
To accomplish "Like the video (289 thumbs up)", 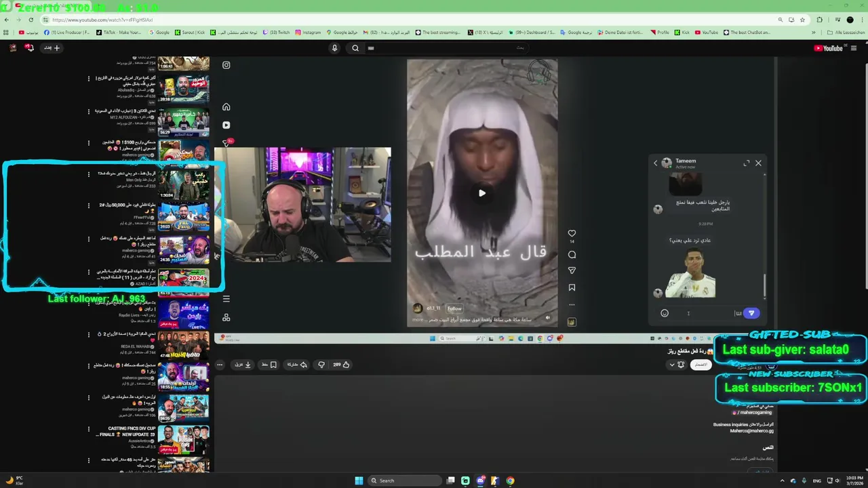I will [x=341, y=365].
